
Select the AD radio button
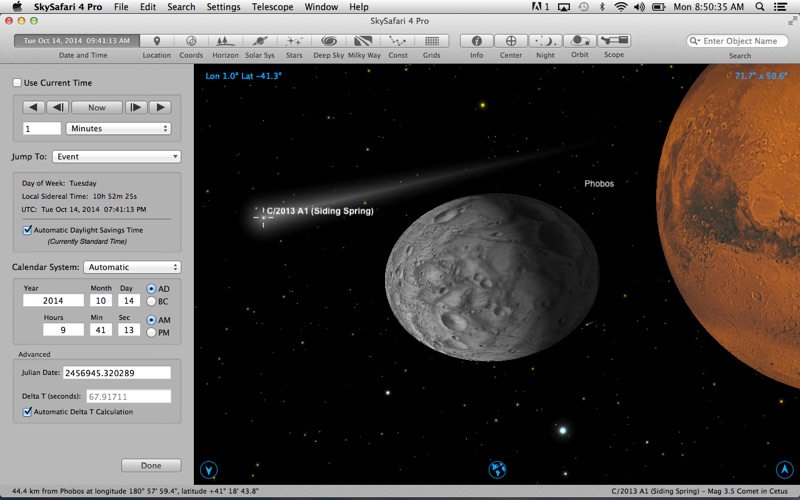[x=151, y=289]
